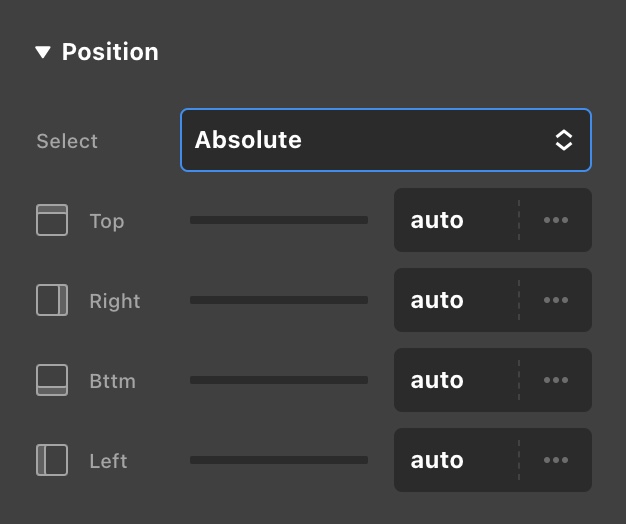Open the Left value options ellipsis
Screen dimensions: 626x524
[x=555, y=460]
